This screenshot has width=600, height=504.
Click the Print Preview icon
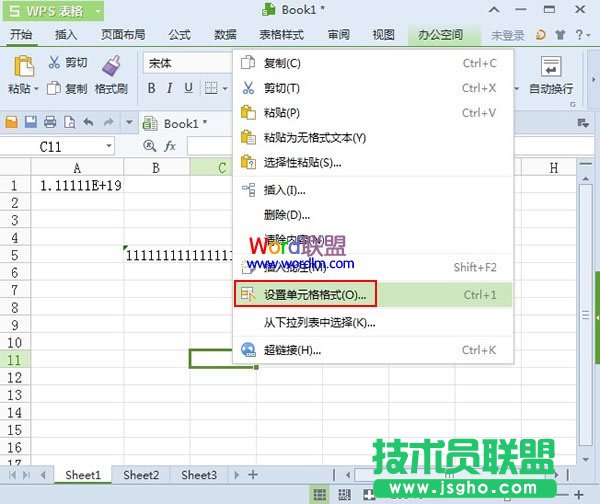[70, 122]
